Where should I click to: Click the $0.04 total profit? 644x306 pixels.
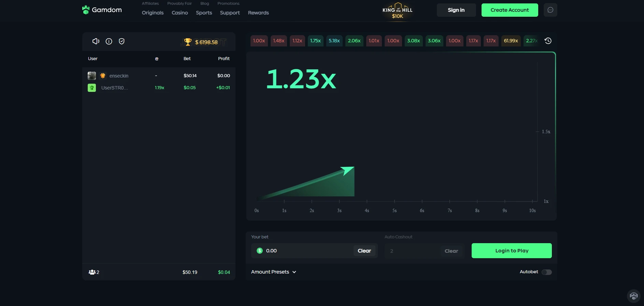[224, 272]
